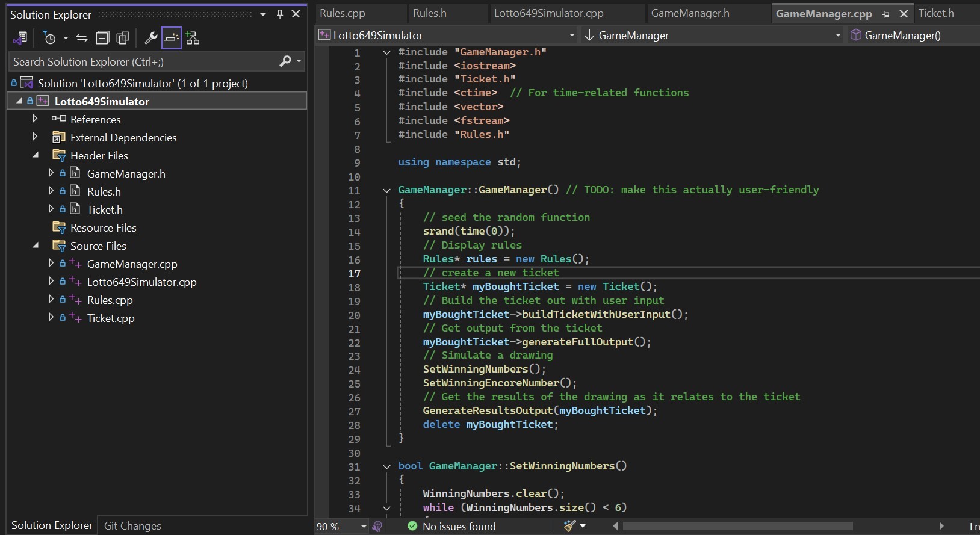
Task: Toggle Show All Files icon
Action: (123, 39)
